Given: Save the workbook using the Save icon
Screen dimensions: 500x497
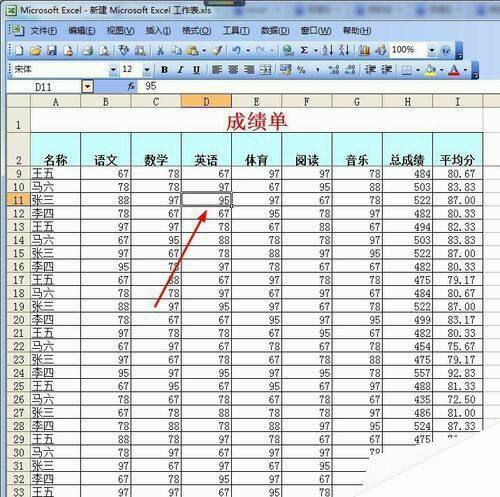Looking at the screenshot, I should tap(52, 50).
